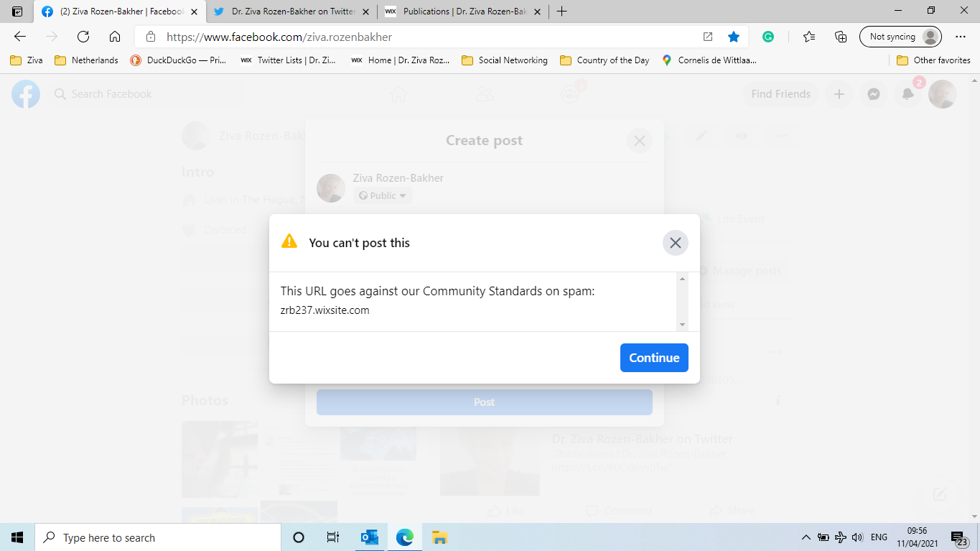Open the Other favorites folder

(x=933, y=60)
